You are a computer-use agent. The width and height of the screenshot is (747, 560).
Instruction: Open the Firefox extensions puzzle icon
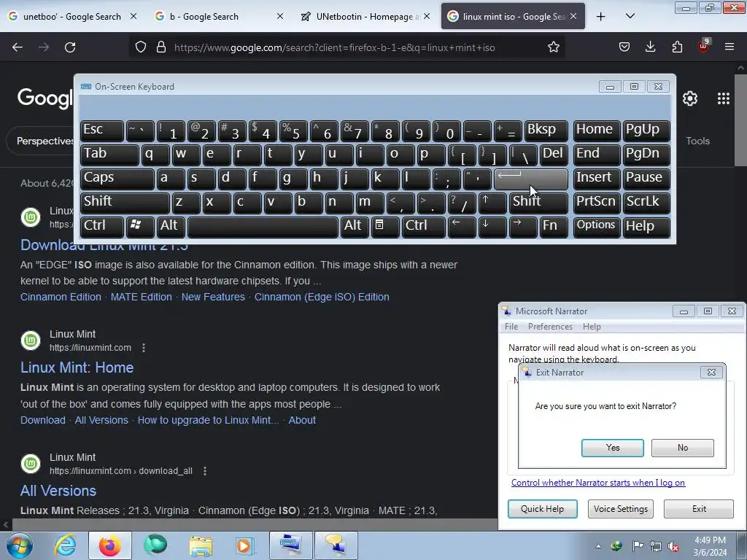(x=677, y=47)
